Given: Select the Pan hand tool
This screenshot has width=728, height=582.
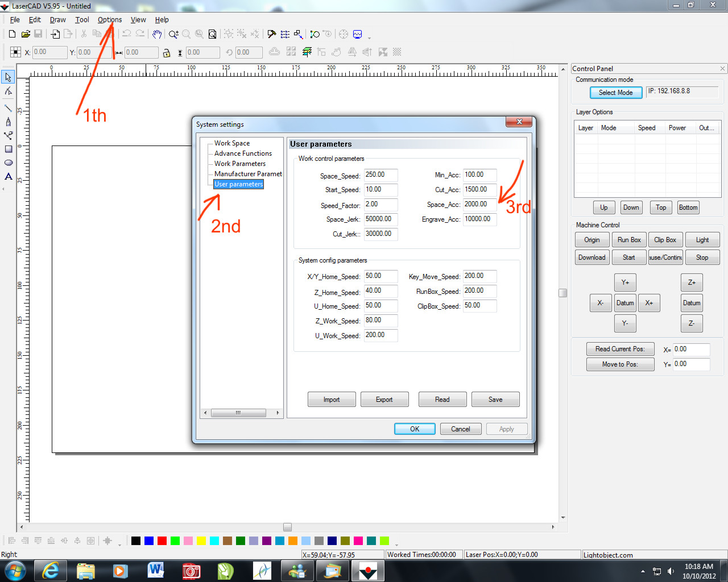Looking at the screenshot, I should (x=157, y=35).
